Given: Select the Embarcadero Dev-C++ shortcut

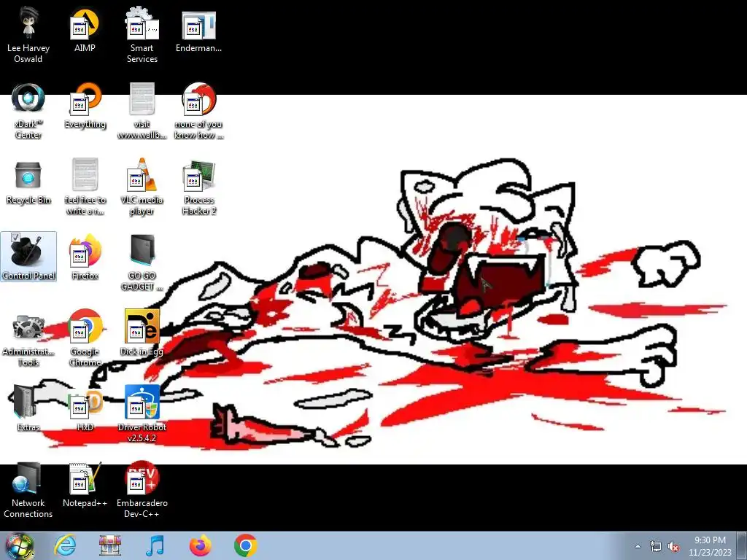Looking at the screenshot, I should click(x=142, y=490).
